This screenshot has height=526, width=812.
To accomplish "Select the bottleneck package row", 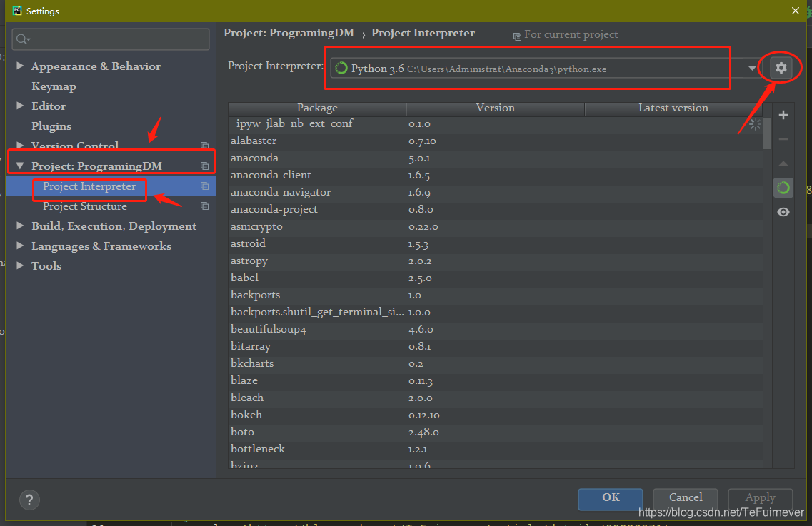I will click(495, 448).
